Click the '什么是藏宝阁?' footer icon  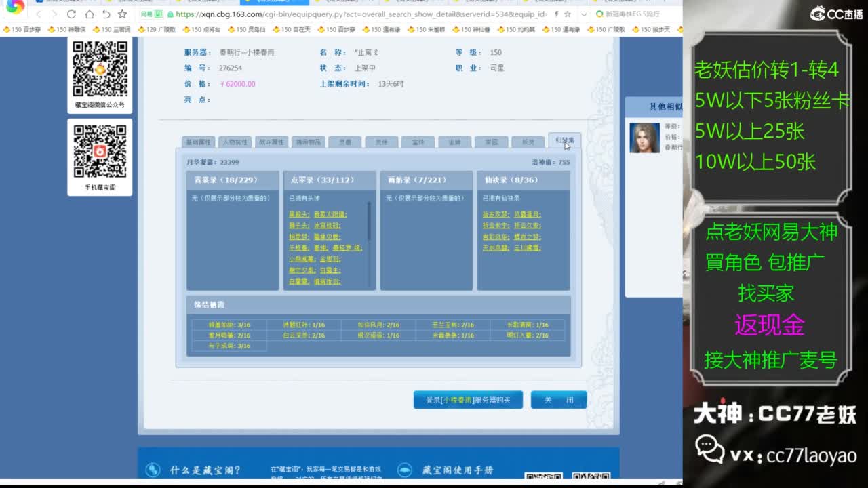click(153, 470)
